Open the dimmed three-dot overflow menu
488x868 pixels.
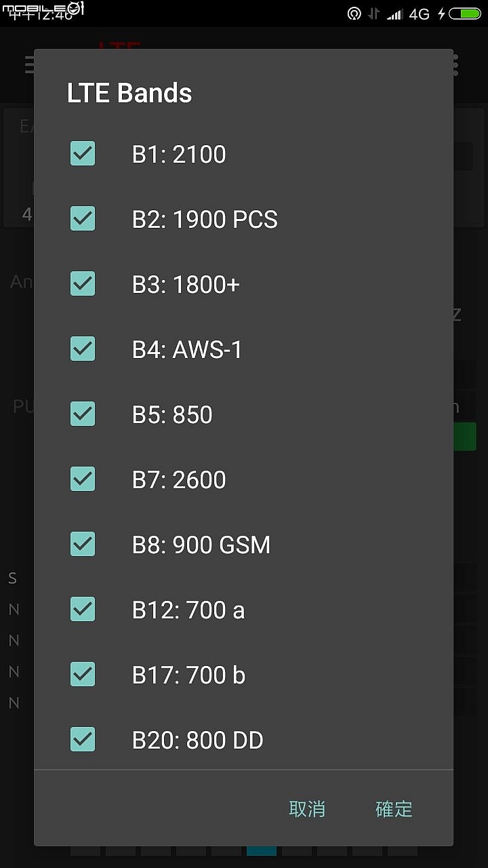point(454,65)
